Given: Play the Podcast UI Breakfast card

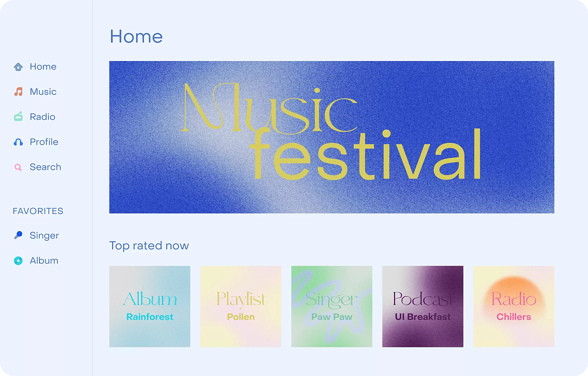Looking at the screenshot, I should (423, 307).
